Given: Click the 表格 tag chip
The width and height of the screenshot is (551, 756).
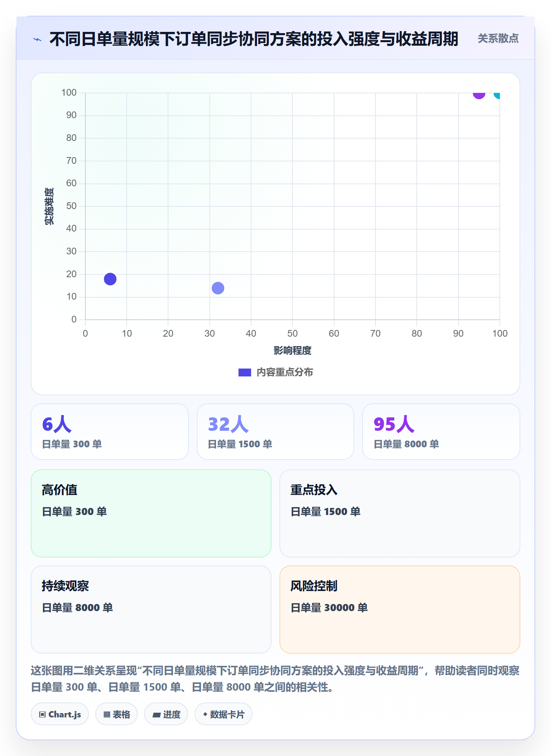Looking at the screenshot, I should [x=116, y=714].
